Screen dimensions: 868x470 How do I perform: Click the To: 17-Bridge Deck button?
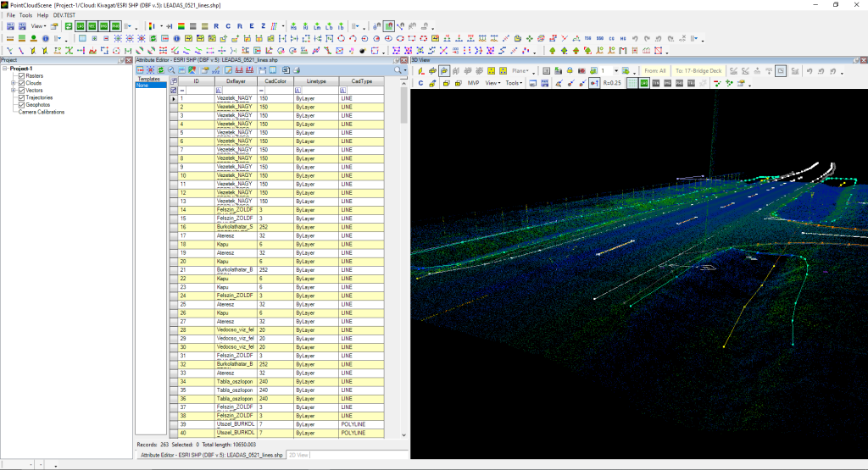tap(698, 71)
